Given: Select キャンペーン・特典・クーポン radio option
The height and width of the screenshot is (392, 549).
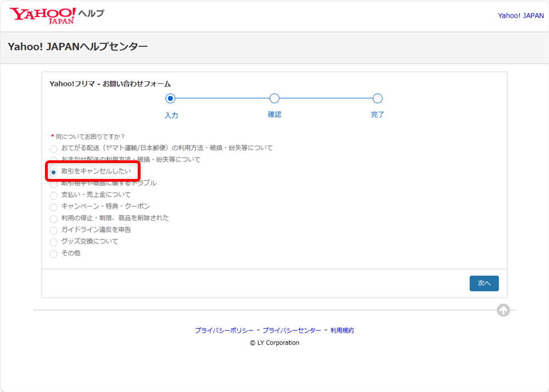Looking at the screenshot, I should pyautogui.click(x=54, y=207).
